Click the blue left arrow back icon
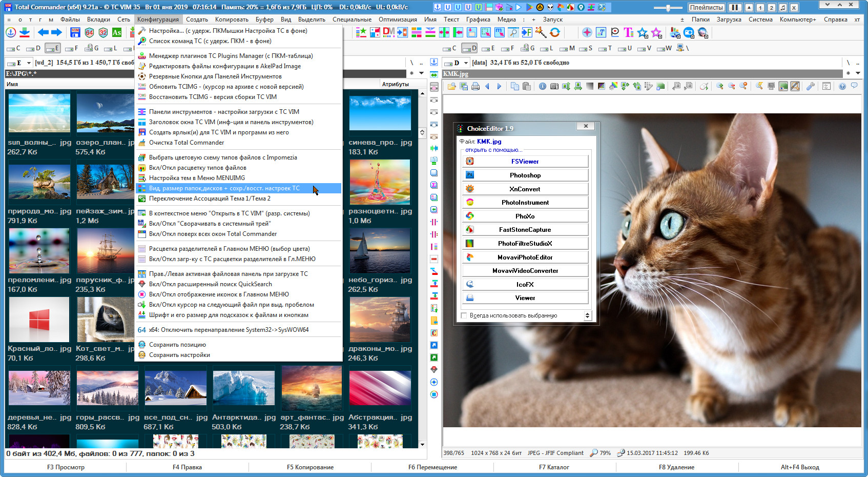Screen dimensions: 868x477 [x=43, y=32]
